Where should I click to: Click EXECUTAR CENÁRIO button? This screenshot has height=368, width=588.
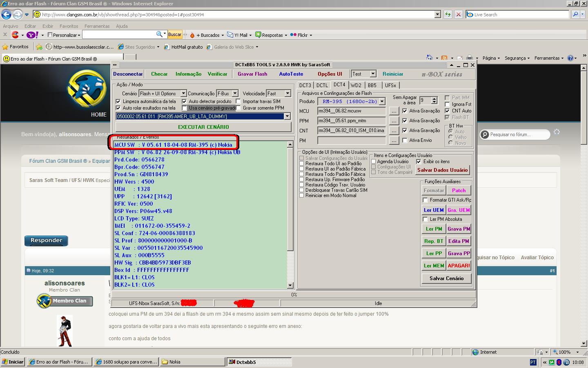click(x=203, y=127)
